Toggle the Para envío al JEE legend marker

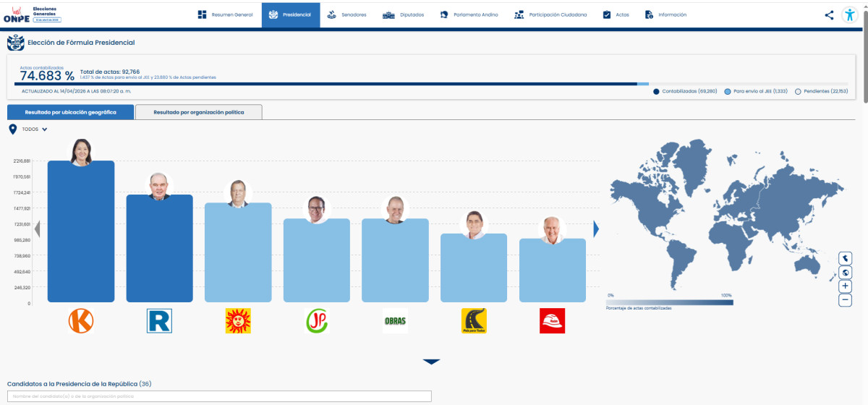(x=727, y=92)
